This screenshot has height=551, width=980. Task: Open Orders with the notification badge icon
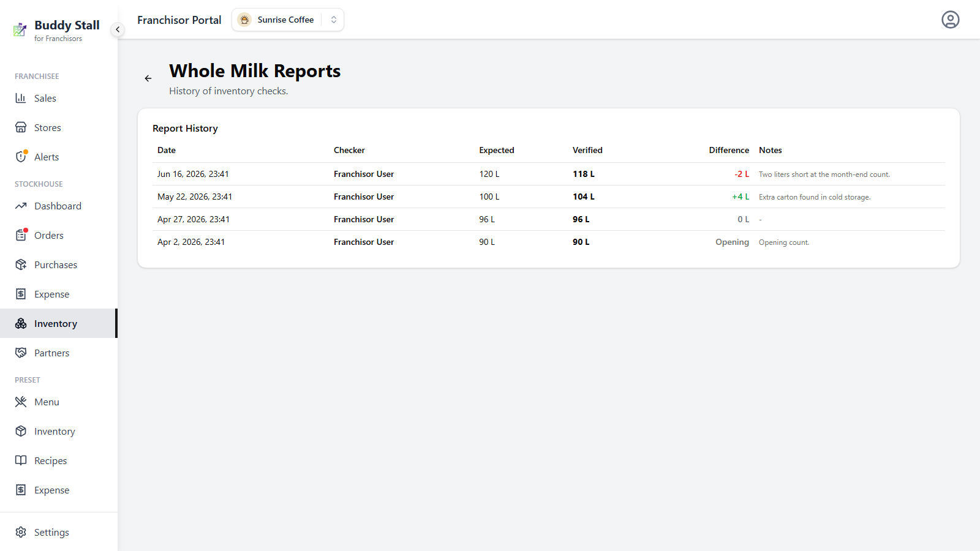(x=21, y=235)
